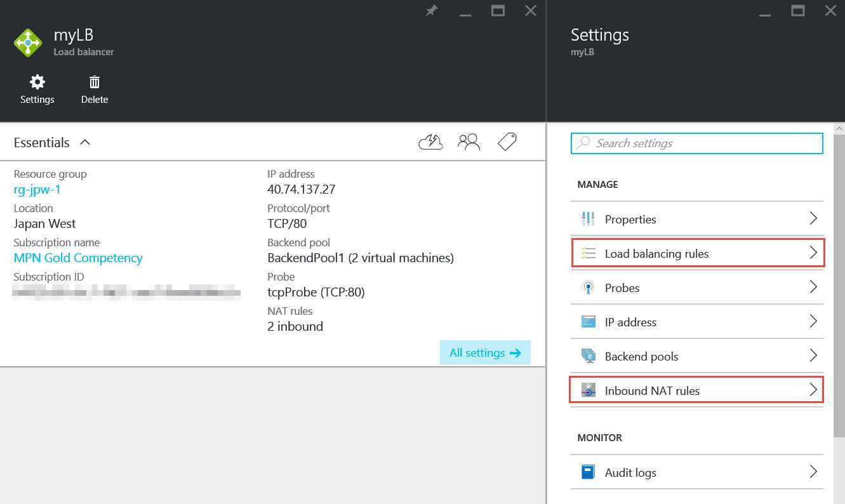Expand Probes chevron arrow
The image size is (845, 504).
[x=813, y=287]
